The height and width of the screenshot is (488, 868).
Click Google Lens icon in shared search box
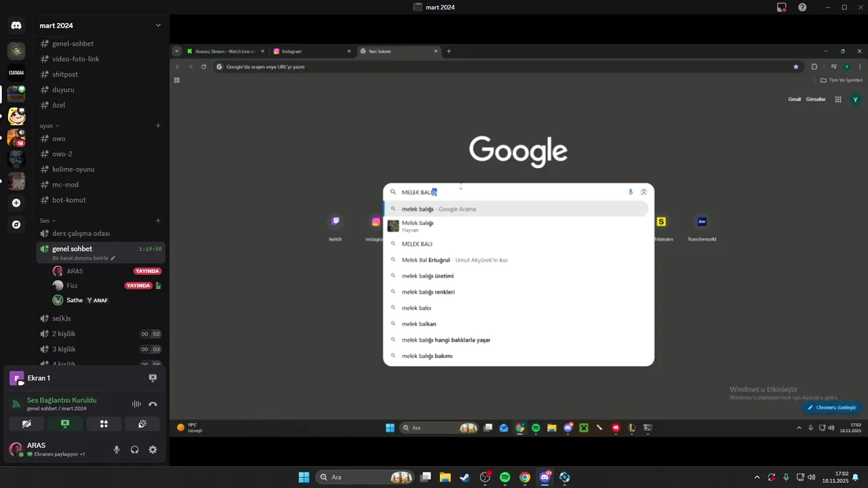pyautogui.click(x=644, y=192)
